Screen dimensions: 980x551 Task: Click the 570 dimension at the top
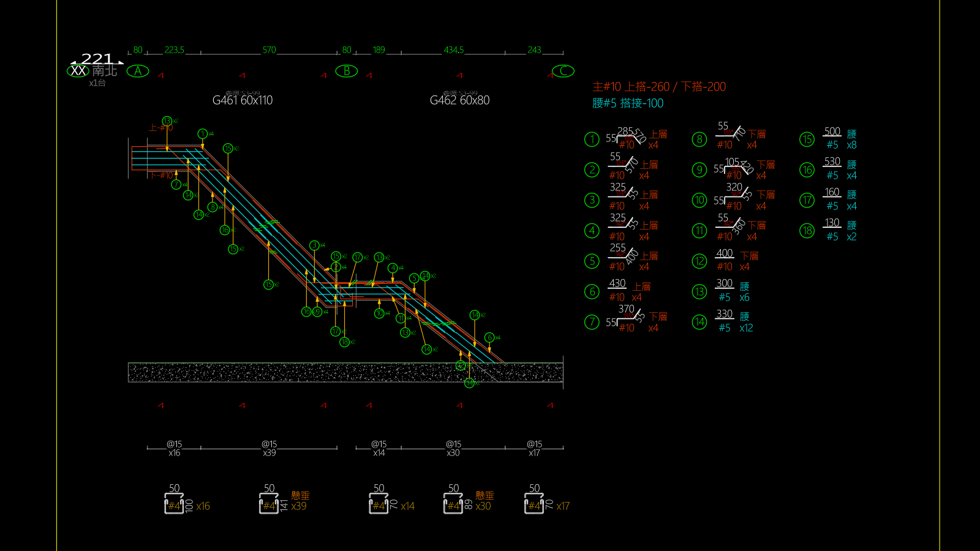pos(269,50)
